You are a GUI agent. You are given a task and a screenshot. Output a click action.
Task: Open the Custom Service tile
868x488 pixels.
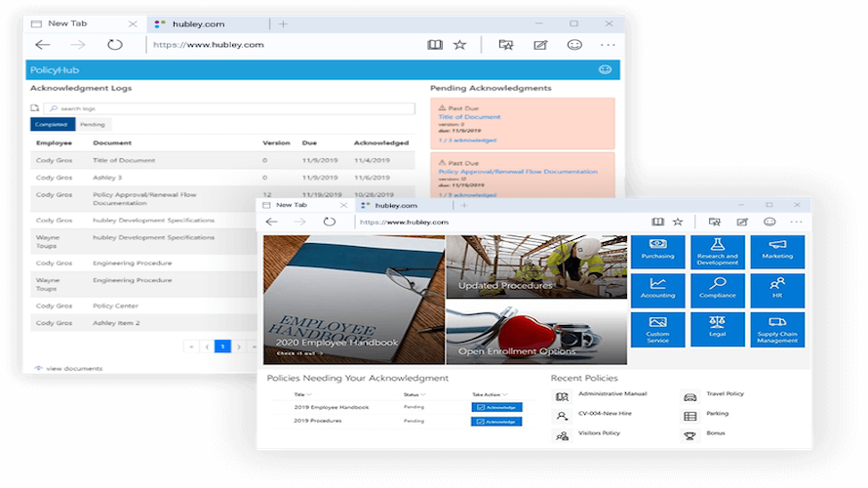pos(657,330)
